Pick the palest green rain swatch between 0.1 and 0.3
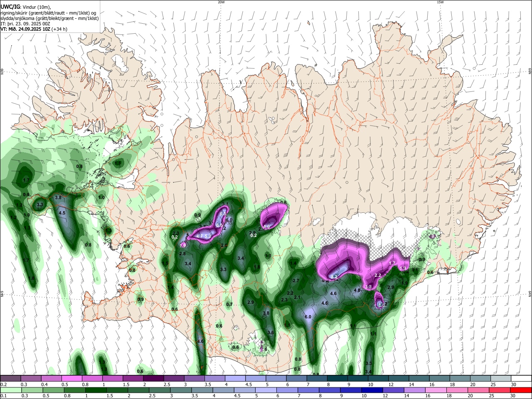Screen dimensions: 532x399 (10, 390)
